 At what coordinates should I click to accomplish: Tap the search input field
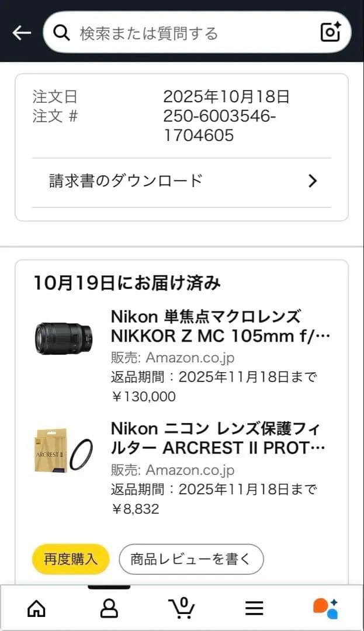(x=175, y=32)
